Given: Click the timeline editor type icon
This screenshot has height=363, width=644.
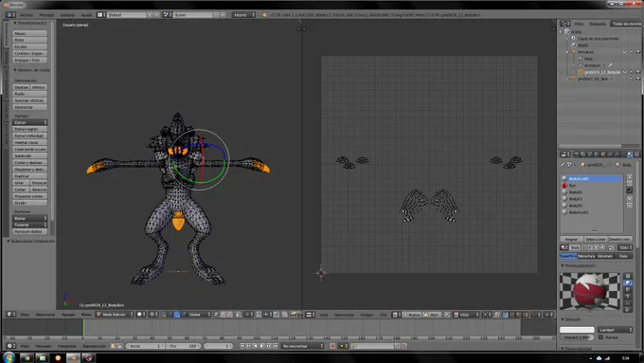Looking at the screenshot, I should click(x=10, y=346).
